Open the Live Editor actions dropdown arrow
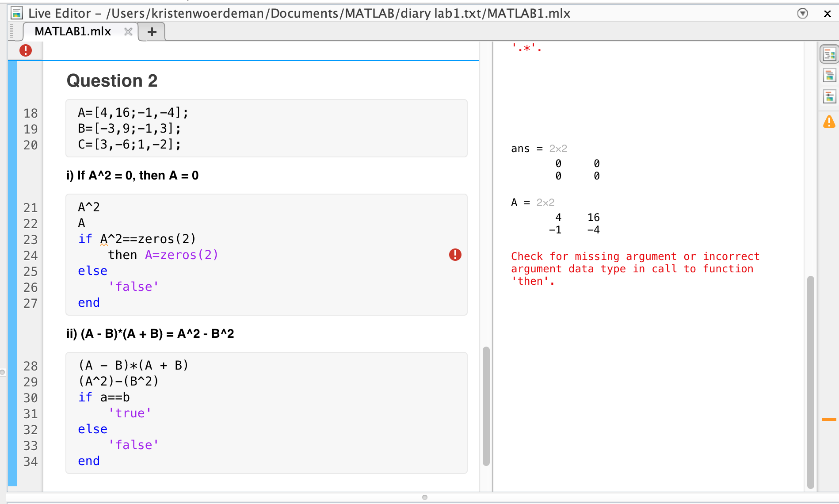This screenshot has height=504, width=839. point(803,13)
